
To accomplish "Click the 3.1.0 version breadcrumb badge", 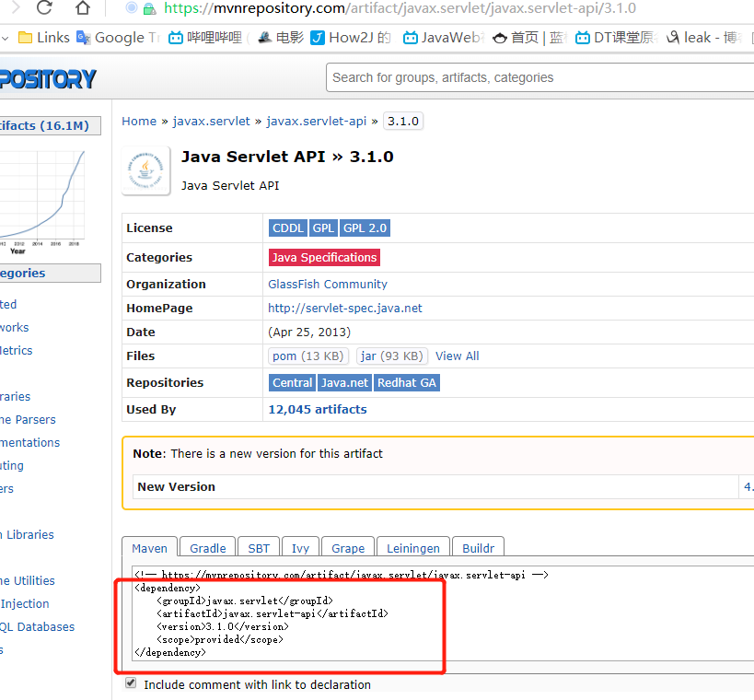I will (403, 122).
